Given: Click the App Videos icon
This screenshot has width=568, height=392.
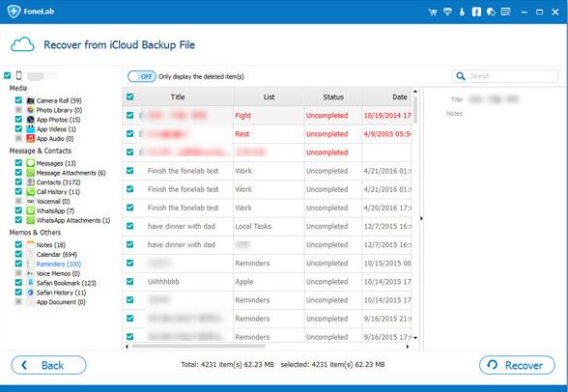Looking at the screenshot, I should [31, 128].
